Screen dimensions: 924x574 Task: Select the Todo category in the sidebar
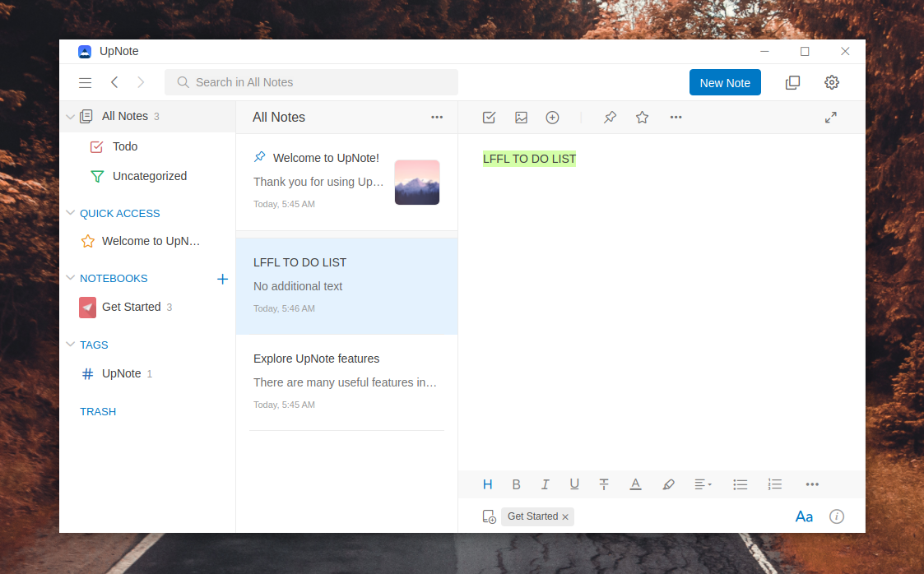125,146
